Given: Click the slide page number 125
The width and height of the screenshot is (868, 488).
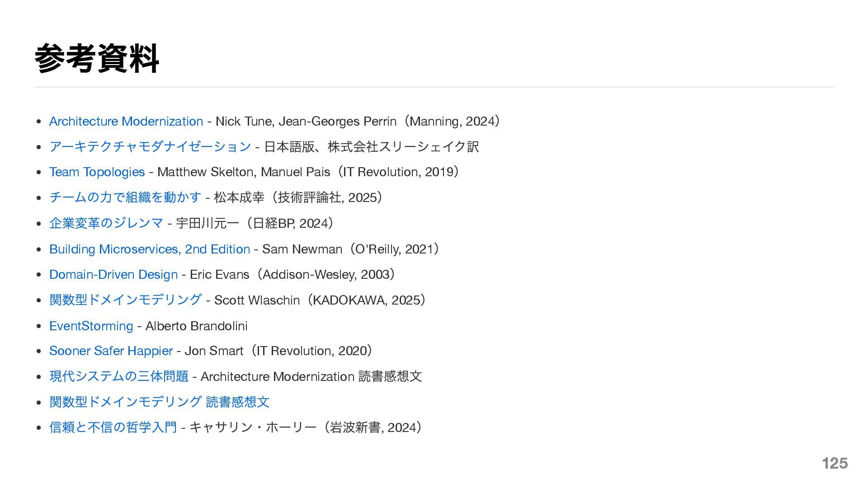Looking at the screenshot, I should (835, 463).
